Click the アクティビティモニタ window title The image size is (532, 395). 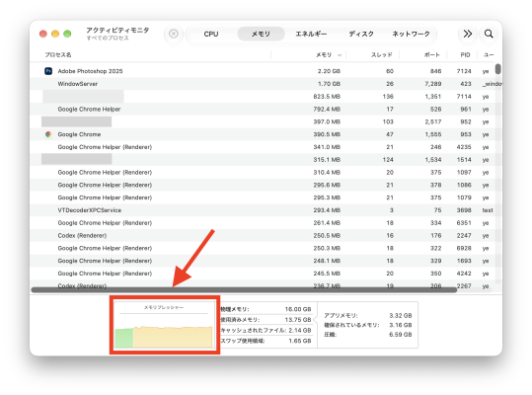[x=117, y=31]
